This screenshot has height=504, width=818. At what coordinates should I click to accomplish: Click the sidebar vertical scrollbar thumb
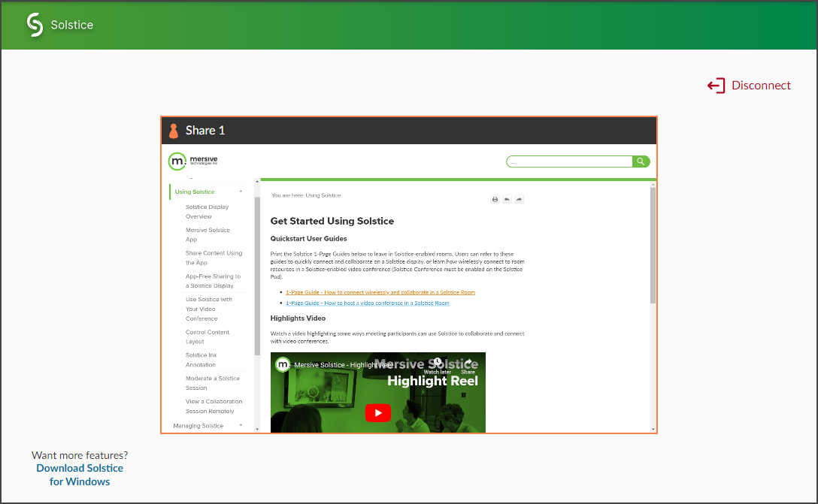[257, 276]
